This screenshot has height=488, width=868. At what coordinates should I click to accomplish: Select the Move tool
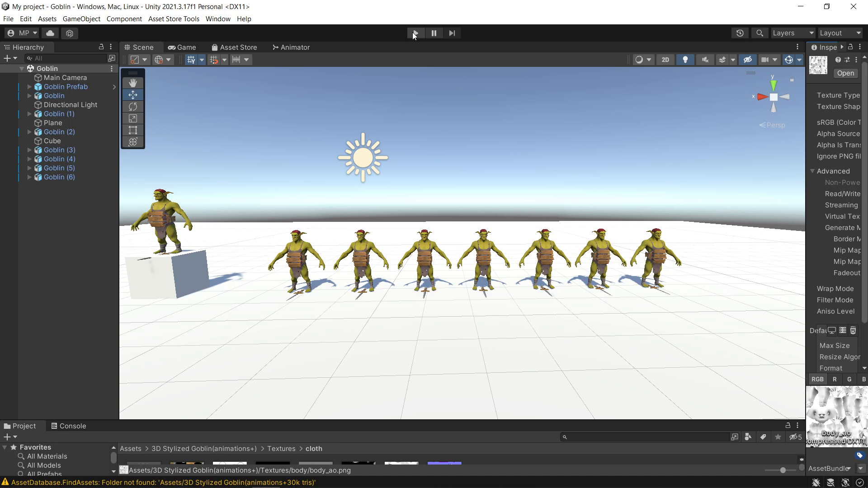coord(132,95)
